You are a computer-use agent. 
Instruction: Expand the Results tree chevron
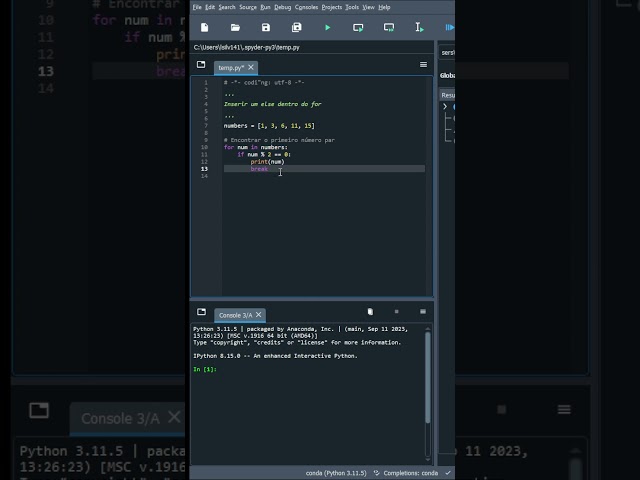point(445,107)
